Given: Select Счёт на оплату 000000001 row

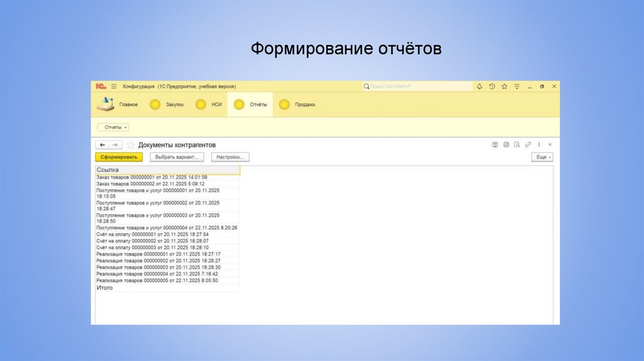Looking at the screenshot, I should [167, 235].
